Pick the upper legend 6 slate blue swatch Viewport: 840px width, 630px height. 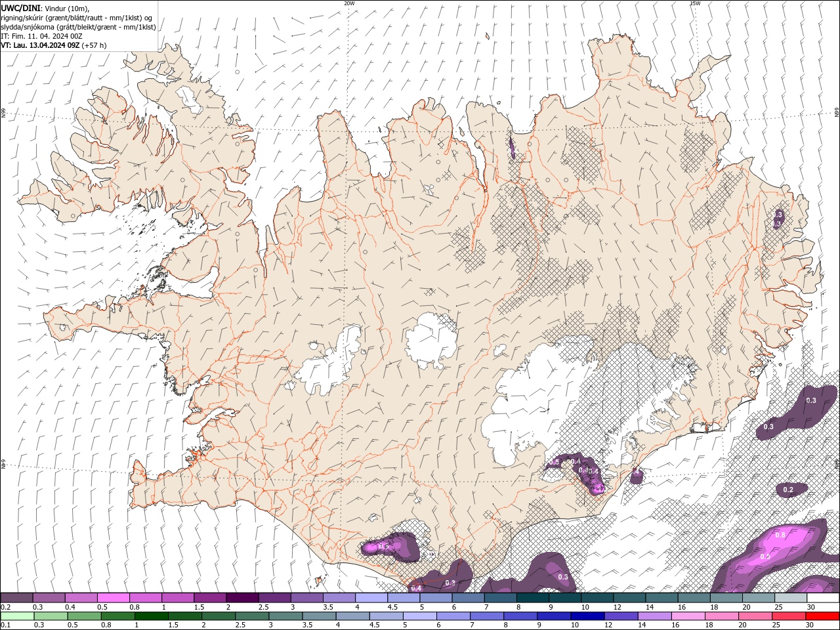point(469,598)
